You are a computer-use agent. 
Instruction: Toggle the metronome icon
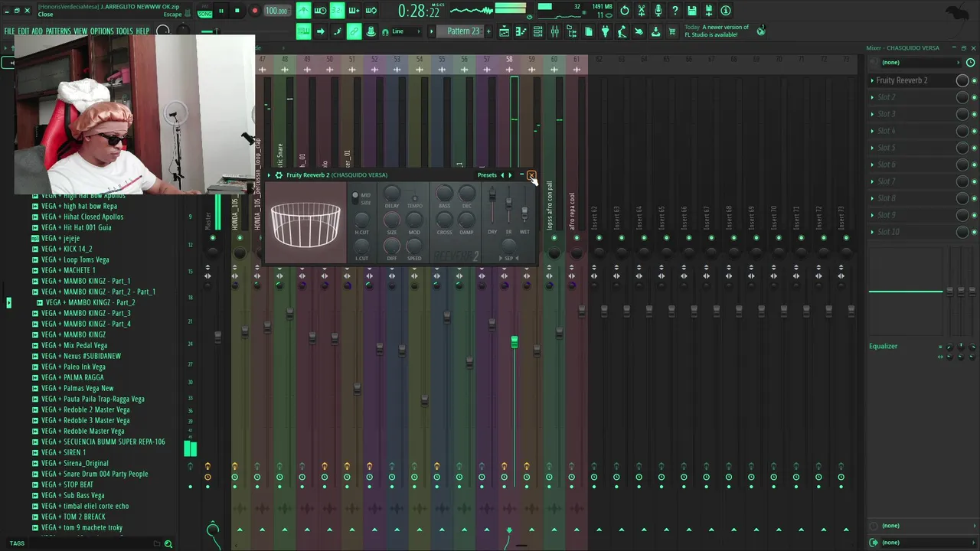tap(304, 11)
